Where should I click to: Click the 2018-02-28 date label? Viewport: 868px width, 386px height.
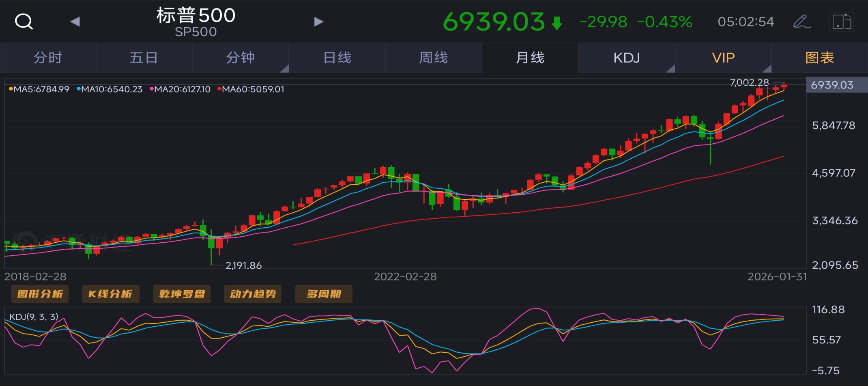(35, 277)
